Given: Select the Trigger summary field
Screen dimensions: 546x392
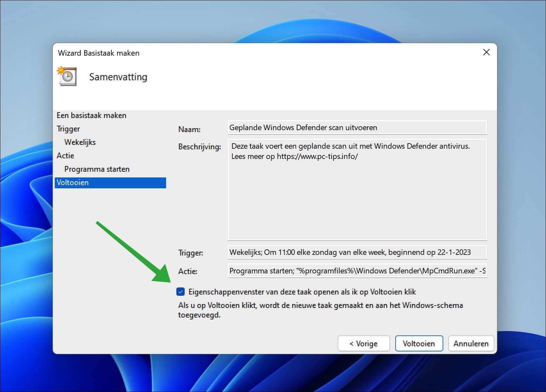Looking at the screenshot, I should click(357, 252).
